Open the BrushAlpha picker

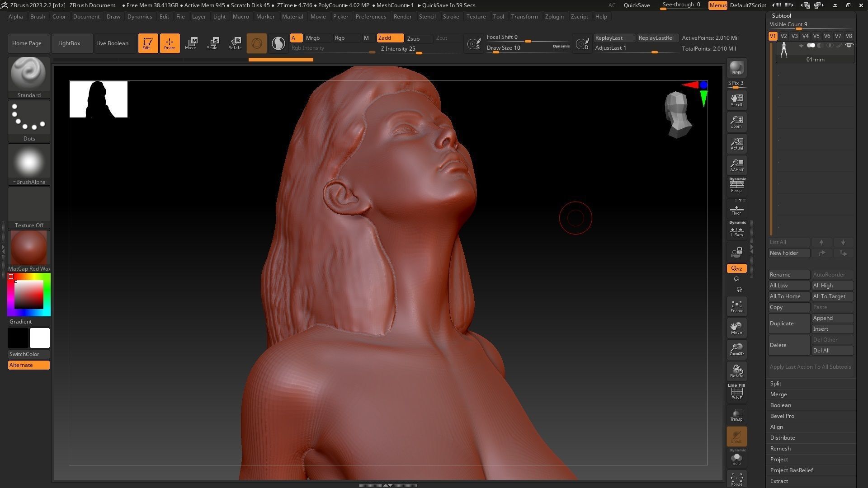tap(29, 164)
